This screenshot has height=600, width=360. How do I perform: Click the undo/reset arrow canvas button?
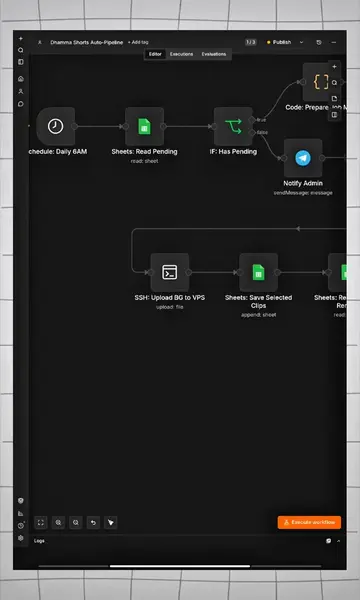coord(93,522)
